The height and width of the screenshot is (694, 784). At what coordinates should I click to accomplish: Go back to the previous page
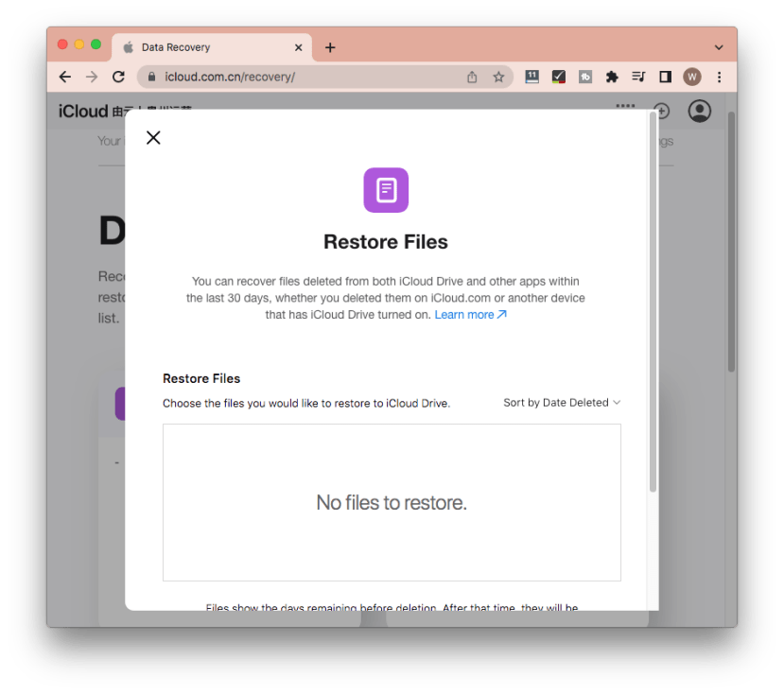(x=63, y=77)
